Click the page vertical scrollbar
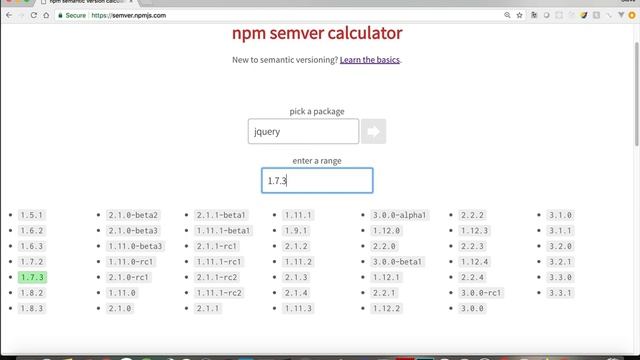The image size is (640, 360). click(x=636, y=94)
